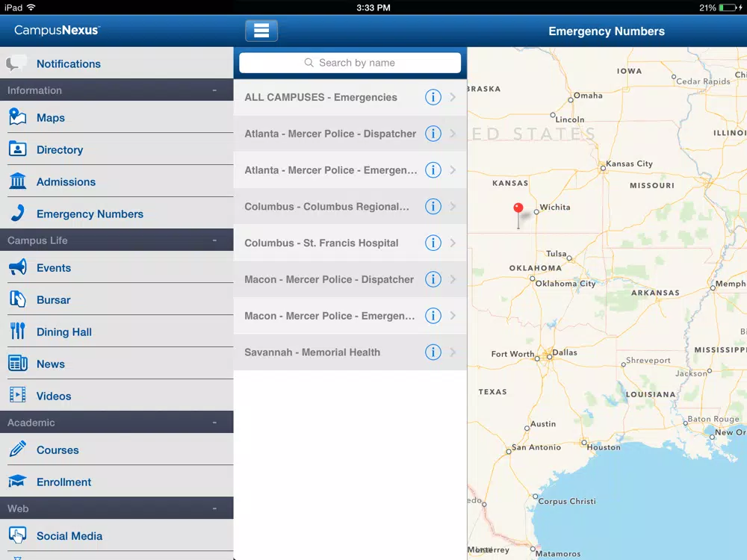This screenshot has width=747, height=560.
Task: Show info for ALL CAMPUSES - Emergencies
Action: click(433, 97)
